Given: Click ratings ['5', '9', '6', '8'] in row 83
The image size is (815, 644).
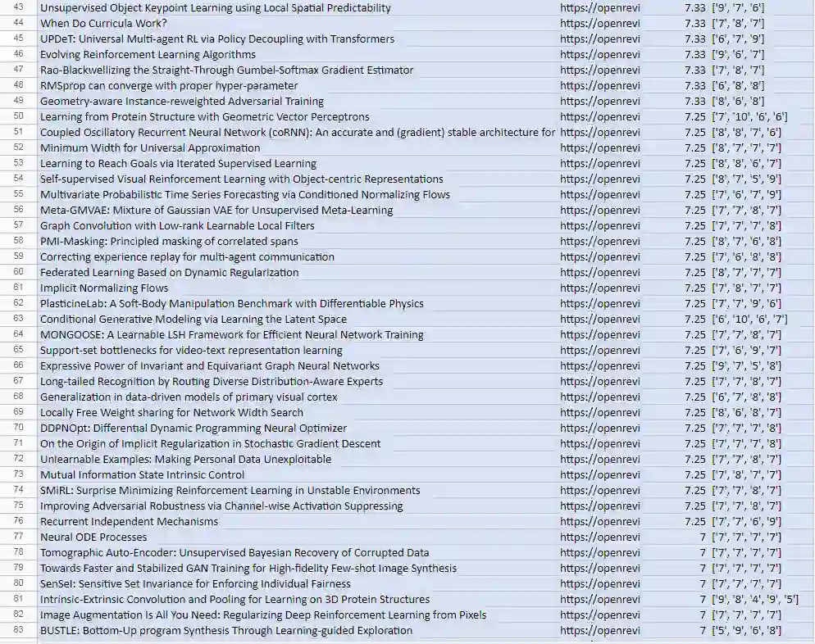Looking at the screenshot, I should [x=746, y=631].
